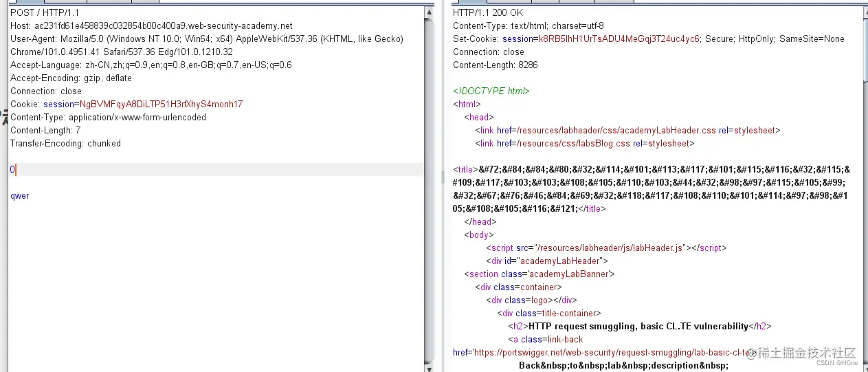Click the portswigger.net href URL line

605,352
